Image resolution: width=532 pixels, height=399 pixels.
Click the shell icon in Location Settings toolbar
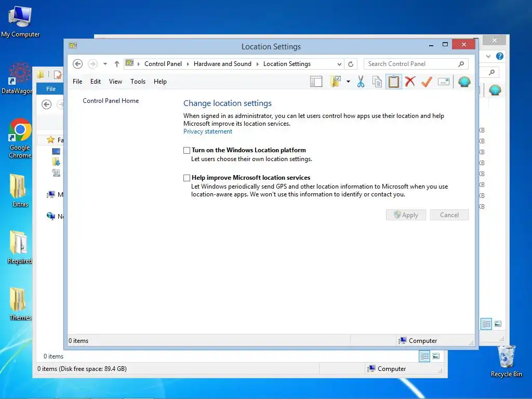point(464,82)
